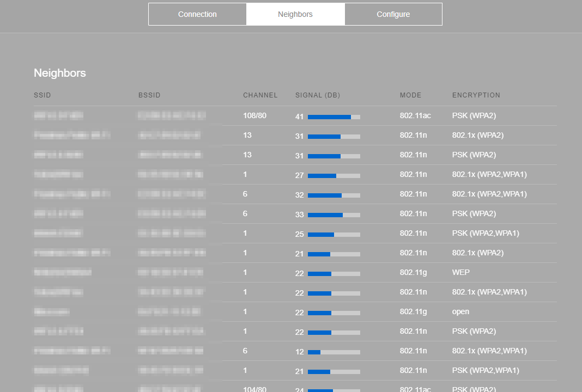
Task: Click the WEP encryption entry
Action: [x=460, y=272]
